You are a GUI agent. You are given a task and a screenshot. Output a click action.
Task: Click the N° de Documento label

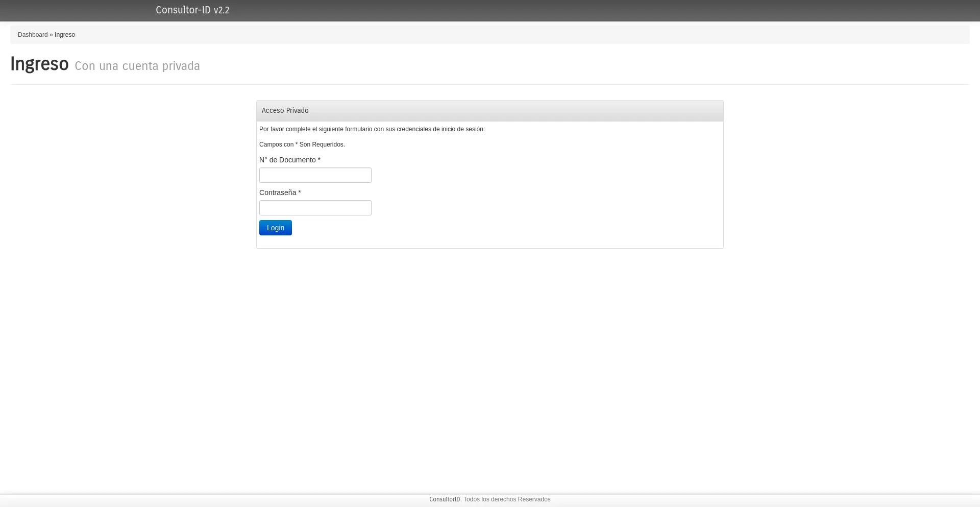point(290,160)
